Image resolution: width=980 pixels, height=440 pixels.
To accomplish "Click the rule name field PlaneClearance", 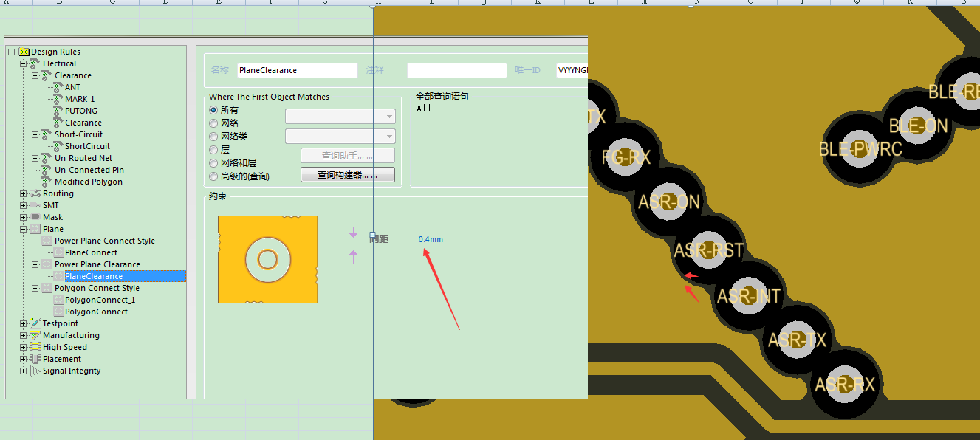I will (297, 70).
